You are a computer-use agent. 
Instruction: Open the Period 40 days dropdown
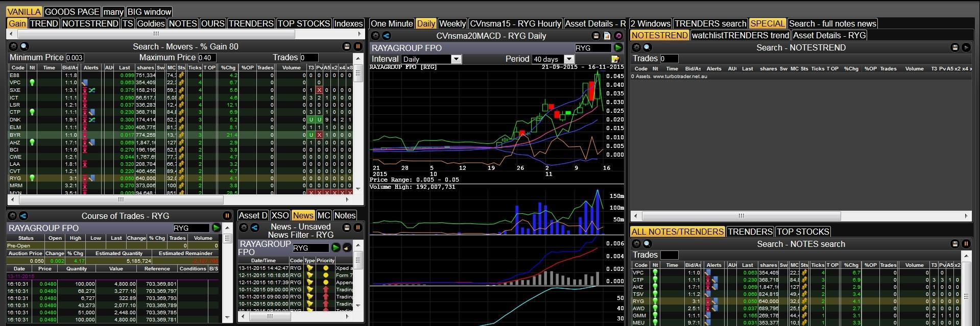(553, 59)
